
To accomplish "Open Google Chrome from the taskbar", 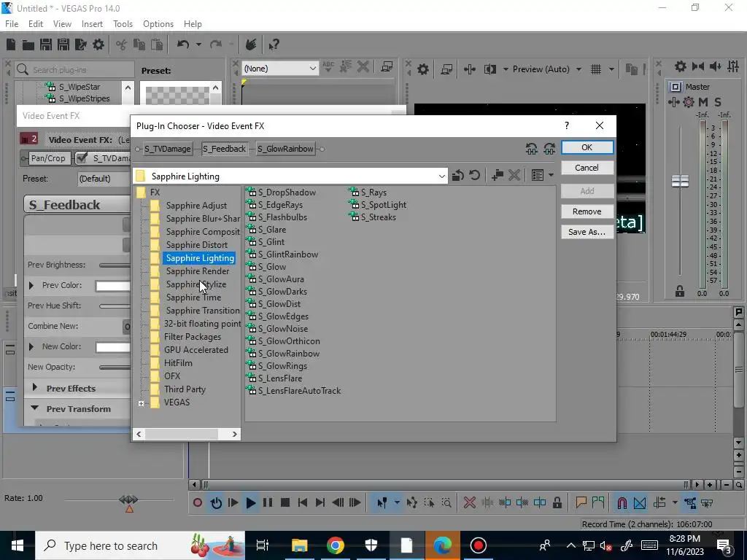I will 336,545.
